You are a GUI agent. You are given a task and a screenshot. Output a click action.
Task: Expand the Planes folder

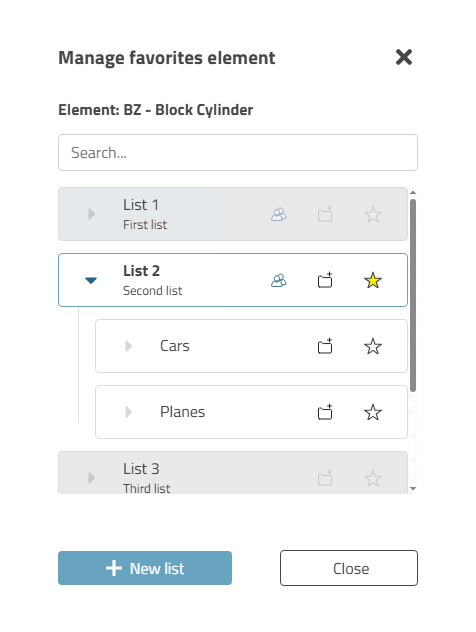click(129, 412)
